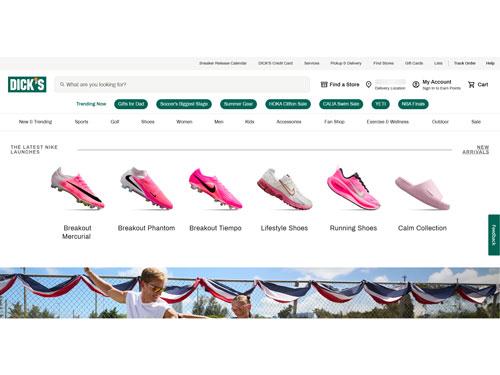Select the Gifts for Dad pill
Image resolution: width=500 pixels, height=375 pixels.
tap(131, 104)
